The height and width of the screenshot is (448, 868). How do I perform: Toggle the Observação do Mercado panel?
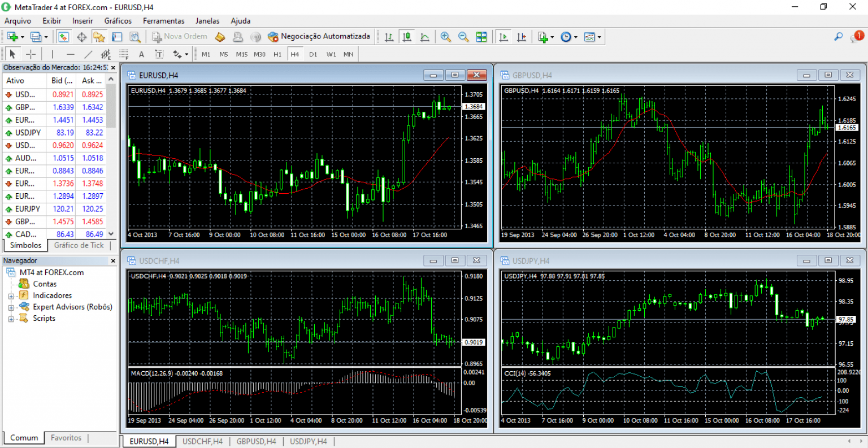coord(63,36)
